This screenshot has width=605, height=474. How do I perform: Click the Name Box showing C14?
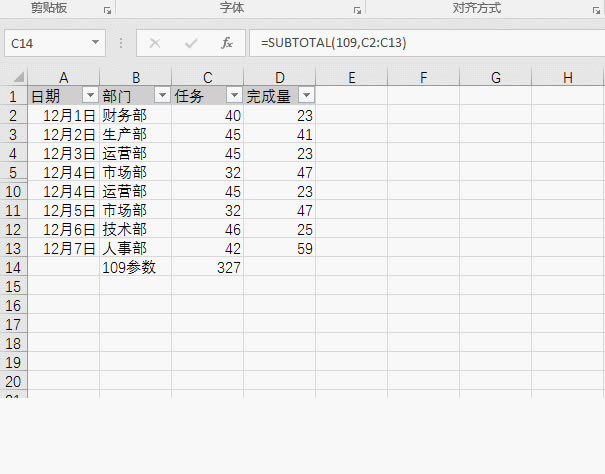pyautogui.click(x=55, y=43)
